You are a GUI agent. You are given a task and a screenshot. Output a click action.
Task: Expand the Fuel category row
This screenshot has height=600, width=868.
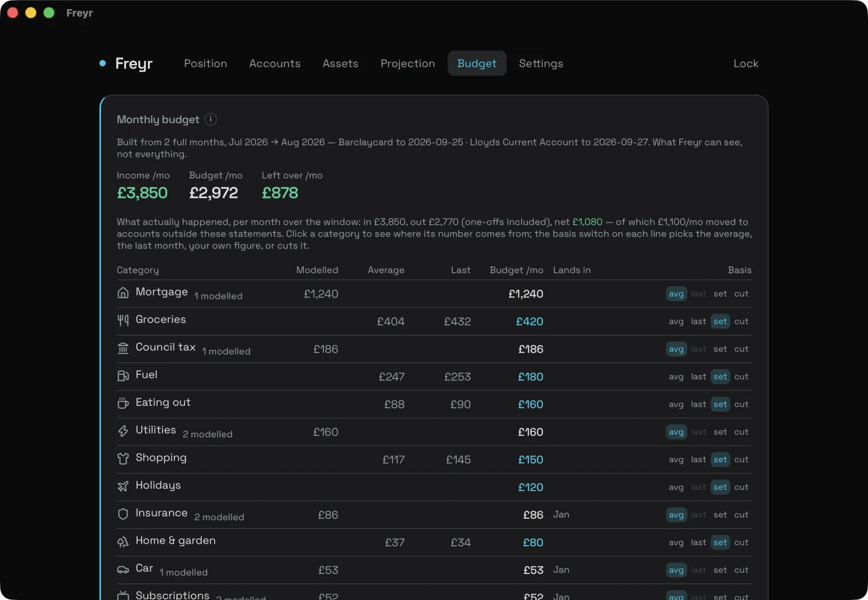(434, 377)
